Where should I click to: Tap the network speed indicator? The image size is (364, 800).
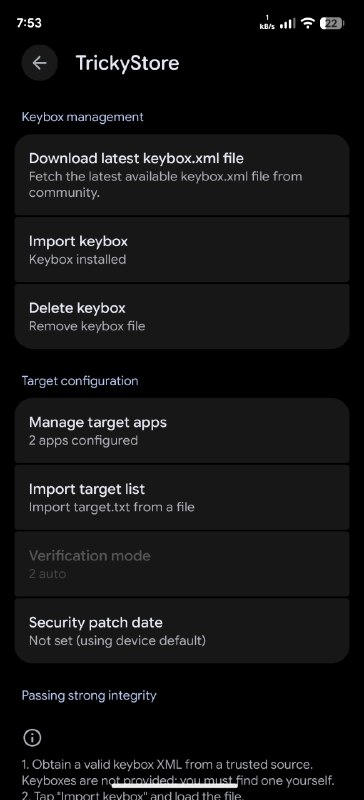[x=267, y=23]
